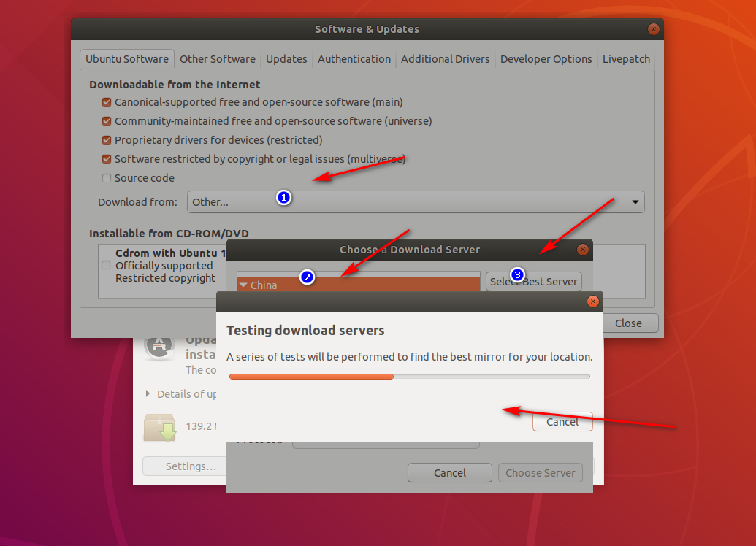Toggle the Cdrom with Ubuntu checkbox
Screen dimensions: 756x546
[x=106, y=265]
